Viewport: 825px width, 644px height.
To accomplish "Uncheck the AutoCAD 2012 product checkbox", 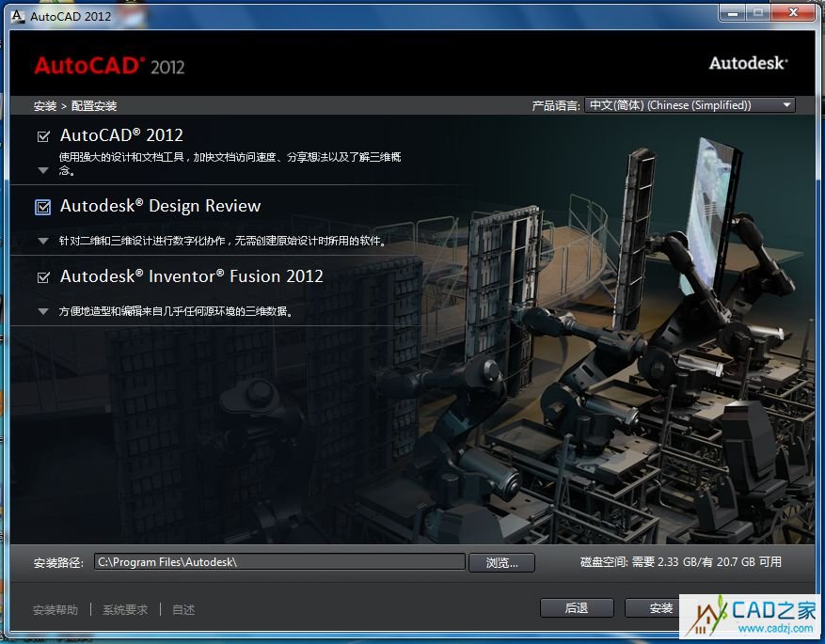I will (43, 136).
